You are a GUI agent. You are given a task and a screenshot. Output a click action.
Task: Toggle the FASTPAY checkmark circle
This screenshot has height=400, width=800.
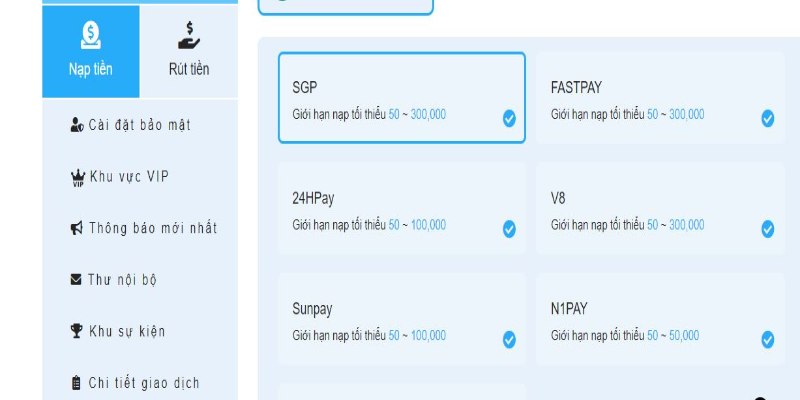pos(767,119)
